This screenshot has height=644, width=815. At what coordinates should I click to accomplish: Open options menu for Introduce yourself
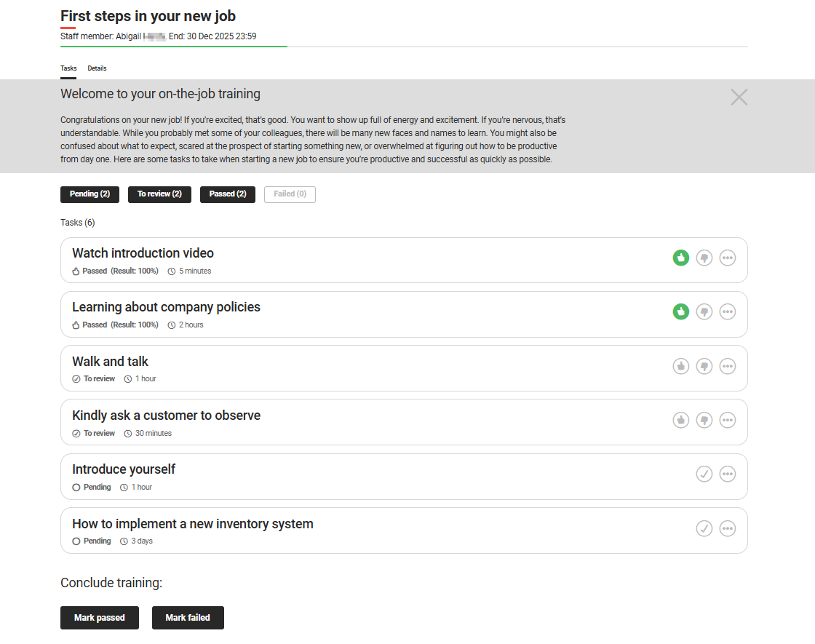tap(727, 474)
